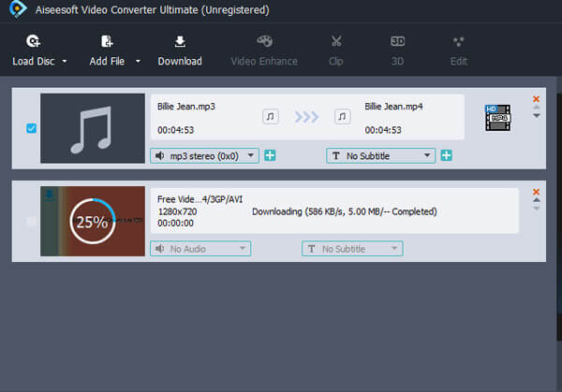Click the Billie Jean.mp4 output name
The width and height of the screenshot is (562, 392).
click(x=393, y=107)
